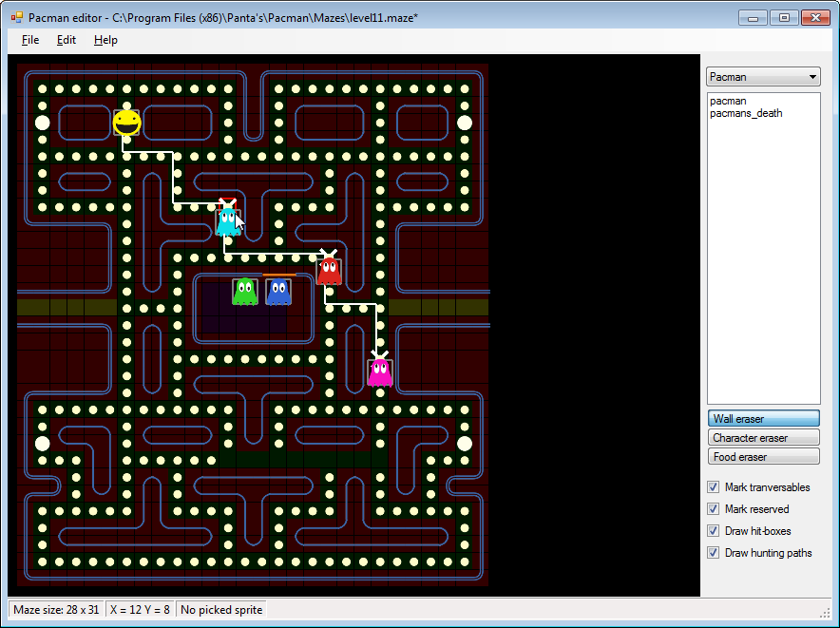This screenshot has width=840, height=628.
Task: Open the Edit menu
Action: click(x=67, y=40)
